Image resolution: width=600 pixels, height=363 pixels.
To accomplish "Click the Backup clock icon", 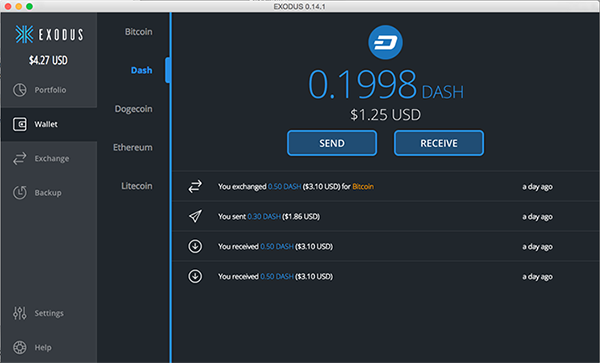I will 20,192.
